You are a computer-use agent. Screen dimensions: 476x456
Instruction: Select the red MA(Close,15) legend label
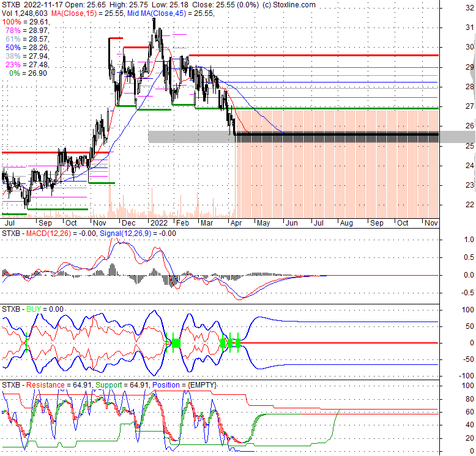pos(74,13)
